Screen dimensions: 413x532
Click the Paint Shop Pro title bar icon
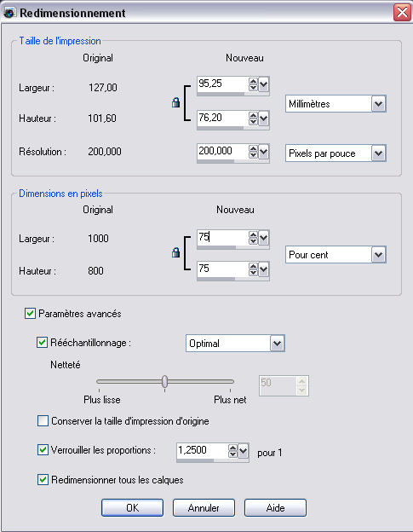pos(9,13)
